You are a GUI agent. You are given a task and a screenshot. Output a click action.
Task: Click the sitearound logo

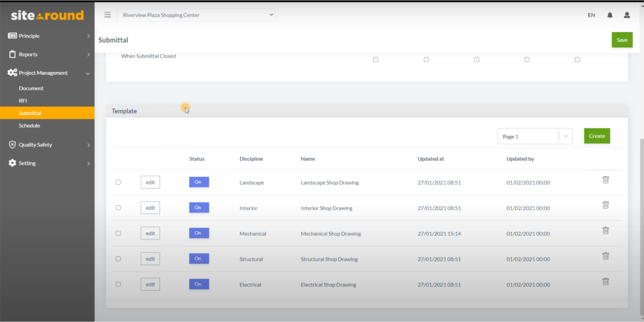point(47,15)
